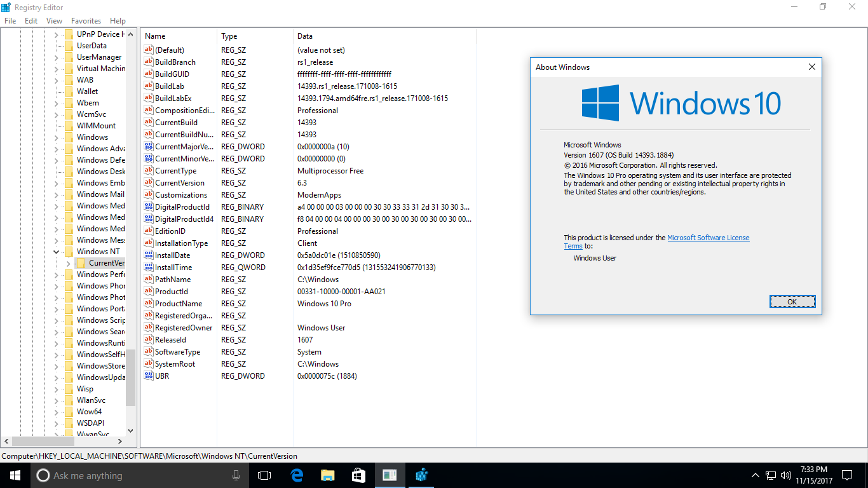Screen dimensions: 868x488
Task: Click the folder icon of WSDAPI key
Action: (69, 423)
